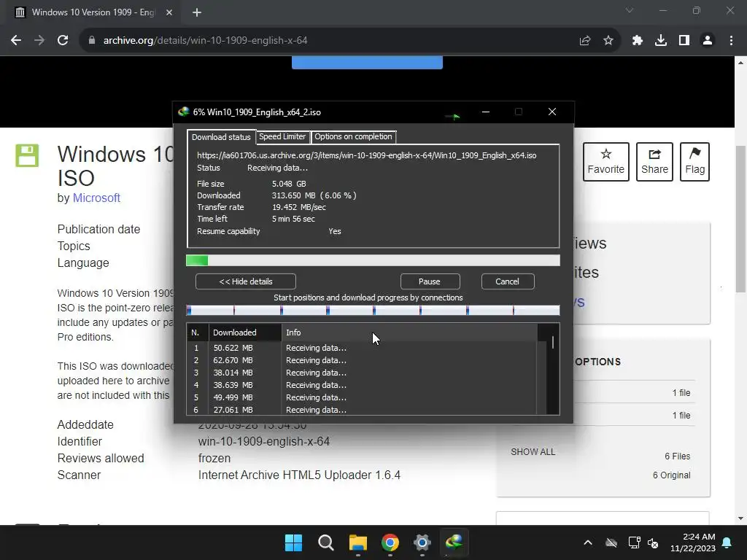This screenshot has height=560, width=747.
Task: Close the Windows 10 Version 1909 tab
Action: click(169, 12)
